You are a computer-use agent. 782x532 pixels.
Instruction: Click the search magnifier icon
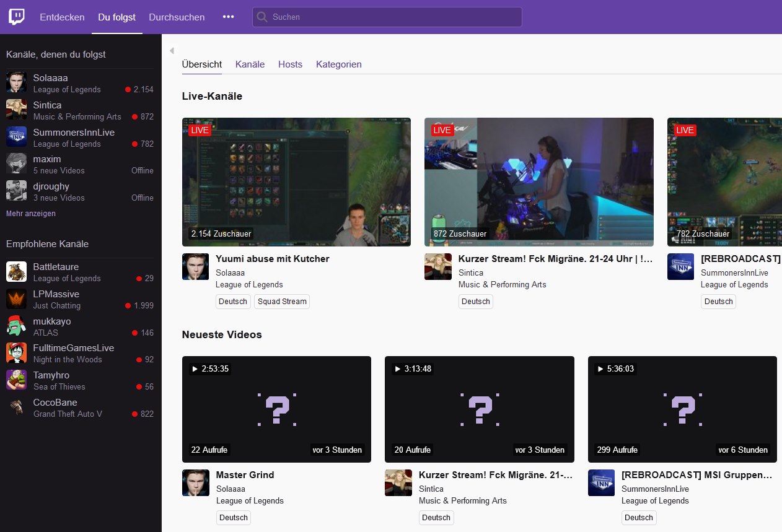(x=262, y=17)
